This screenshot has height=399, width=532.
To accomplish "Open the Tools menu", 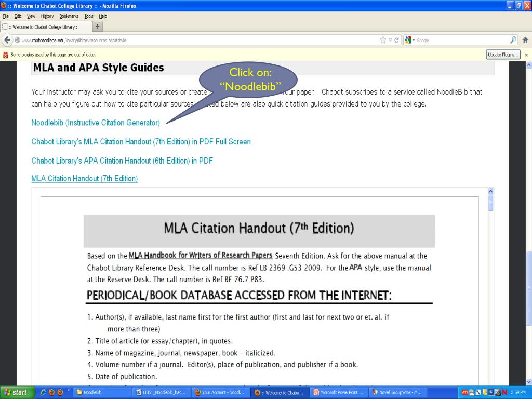I will [x=89, y=16].
